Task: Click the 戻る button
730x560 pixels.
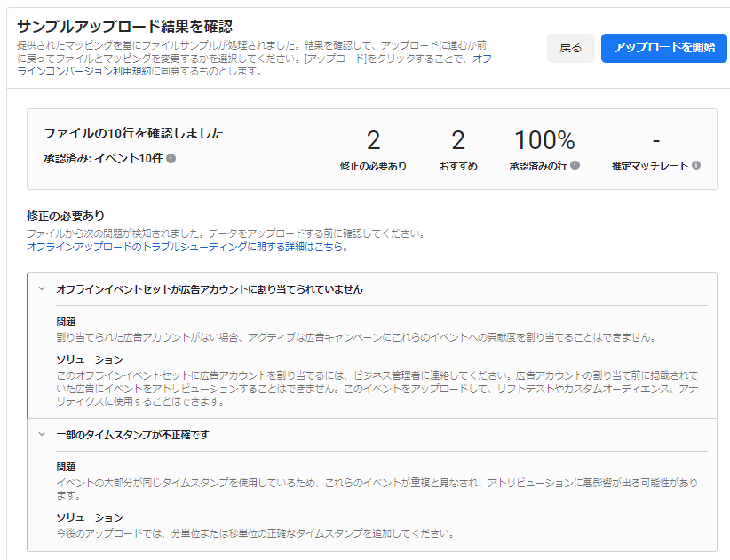Action: tap(571, 48)
